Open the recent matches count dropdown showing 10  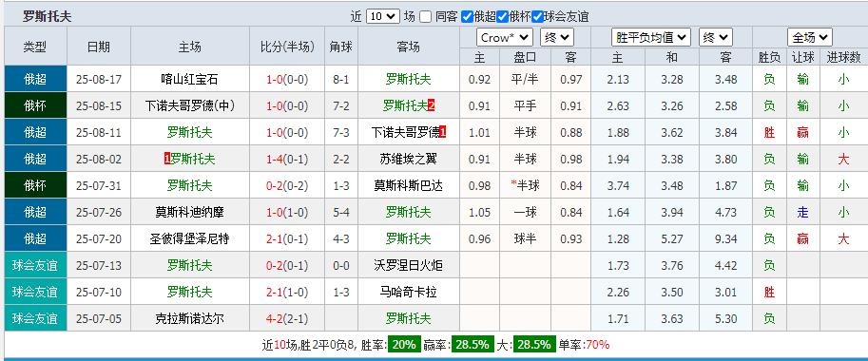383,16
